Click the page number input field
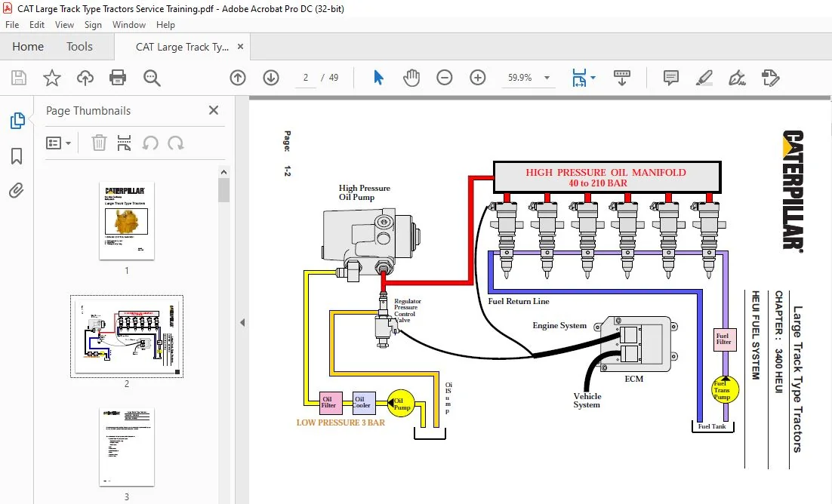 306,78
